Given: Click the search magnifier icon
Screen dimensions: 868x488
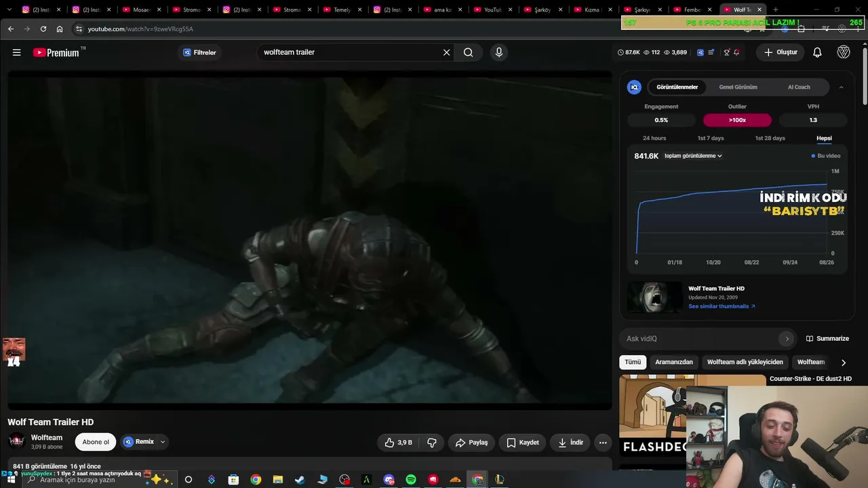Looking at the screenshot, I should (x=468, y=52).
